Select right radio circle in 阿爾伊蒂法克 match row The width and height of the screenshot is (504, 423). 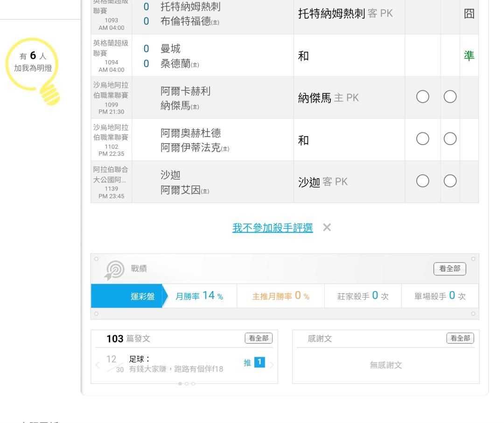pyautogui.click(x=450, y=139)
